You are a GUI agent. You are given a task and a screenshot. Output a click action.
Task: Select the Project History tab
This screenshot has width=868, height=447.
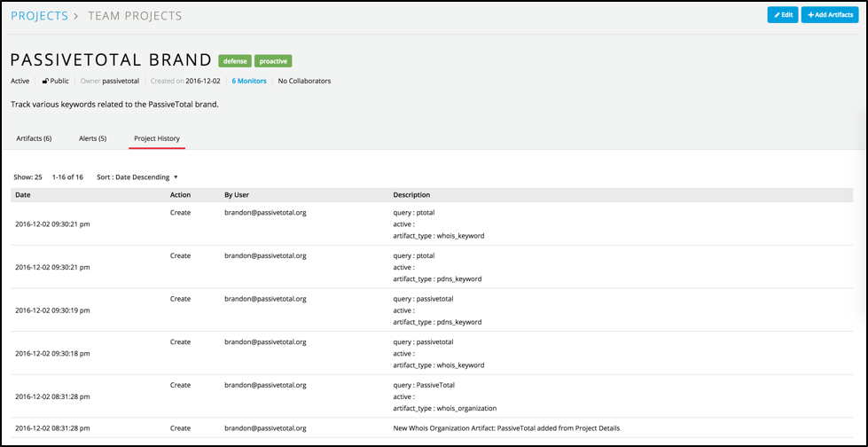tap(157, 138)
